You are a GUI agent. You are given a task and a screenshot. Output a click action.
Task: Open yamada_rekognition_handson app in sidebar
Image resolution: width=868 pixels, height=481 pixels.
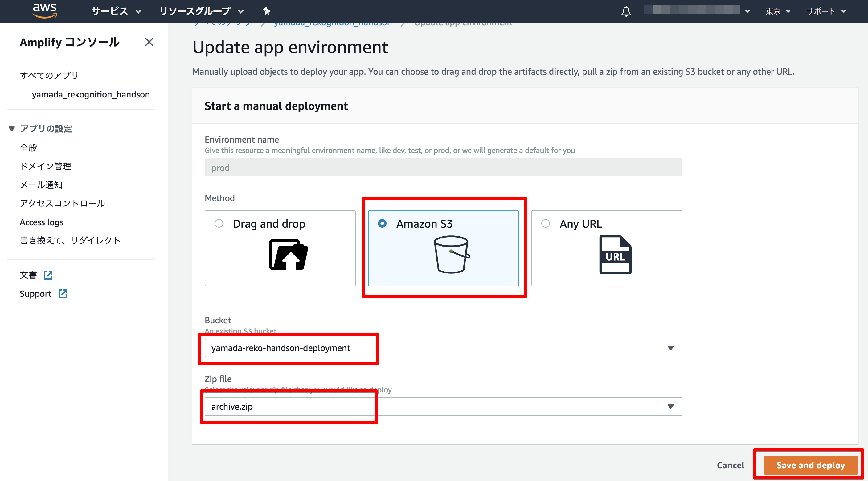click(91, 94)
